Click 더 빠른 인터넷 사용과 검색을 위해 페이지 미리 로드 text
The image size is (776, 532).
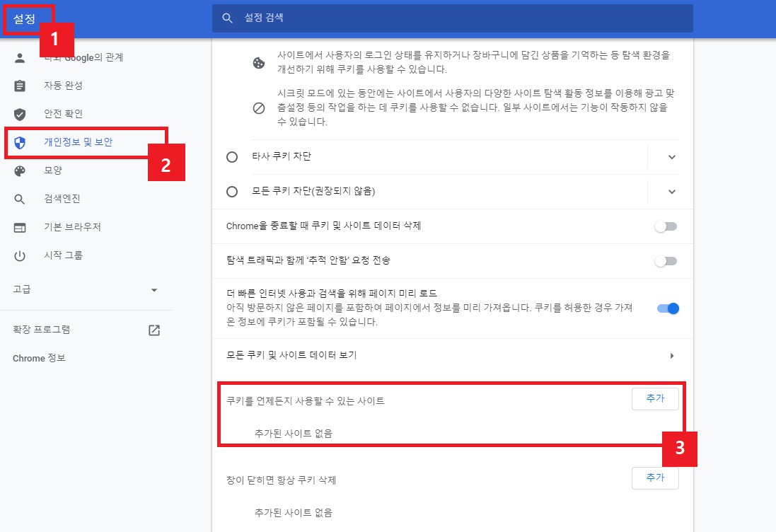[x=332, y=294]
